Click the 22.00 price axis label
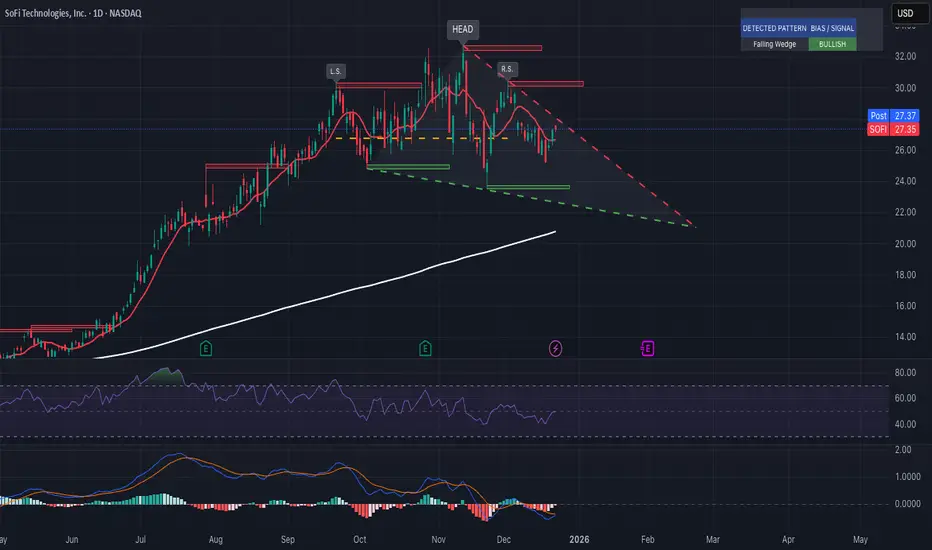The image size is (932, 550). click(x=905, y=212)
